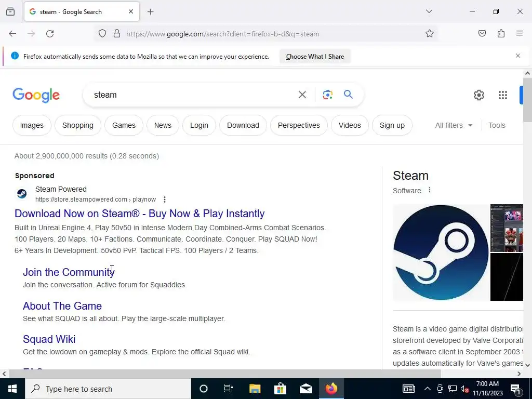Select the Games filter chip
Viewport: 532px width, 399px height.
click(124, 125)
